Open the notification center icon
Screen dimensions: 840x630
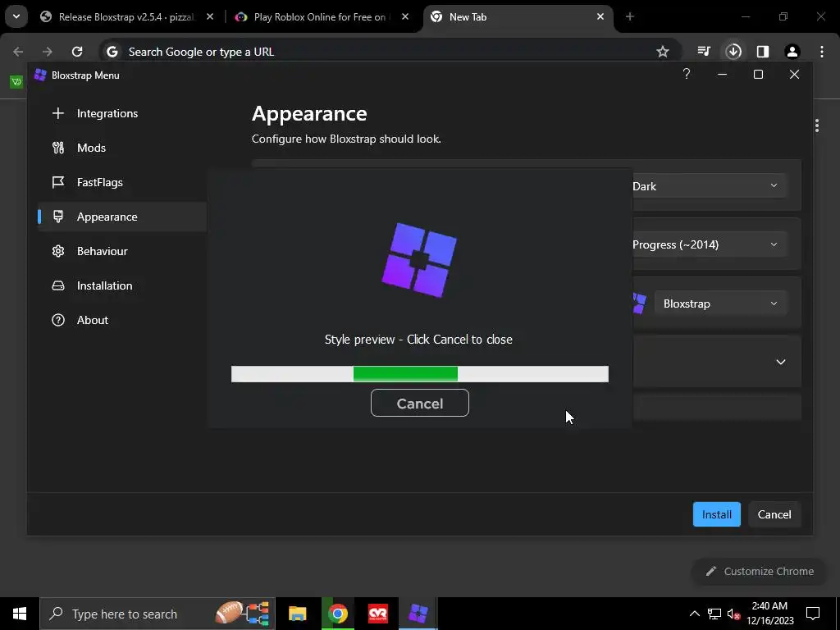813,614
